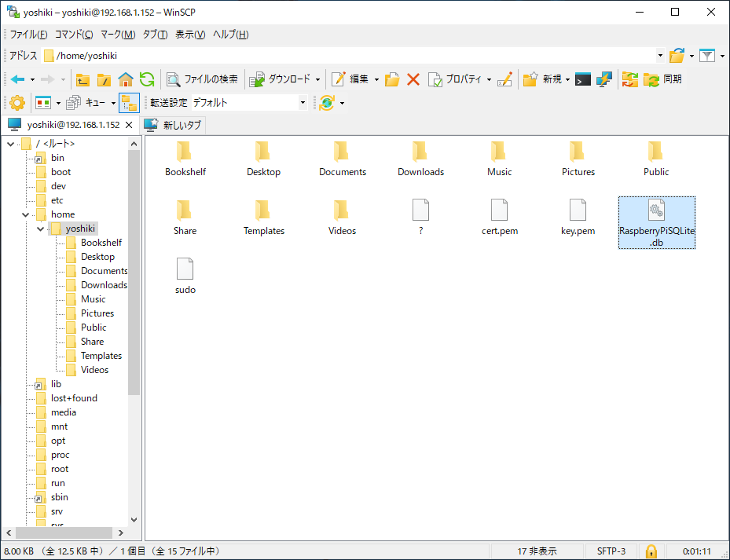The width and height of the screenshot is (730, 560).
Task: Open the New (新規) dropdown arrow
Action: click(567, 79)
